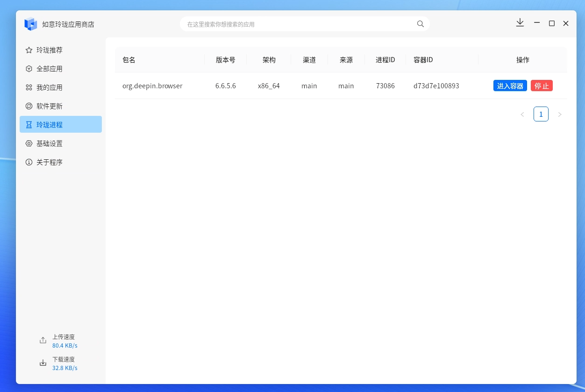Open the download manager icon
Screen dimensions: 585x392
tap(520, 22)
